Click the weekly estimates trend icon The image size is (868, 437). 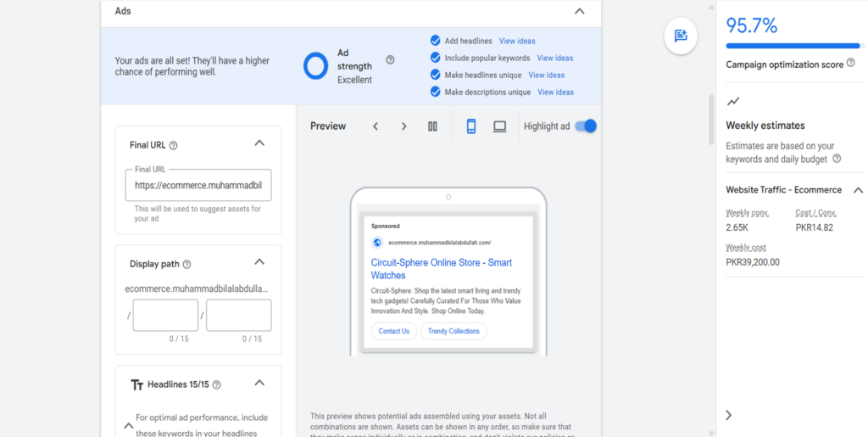coord(733,101)
